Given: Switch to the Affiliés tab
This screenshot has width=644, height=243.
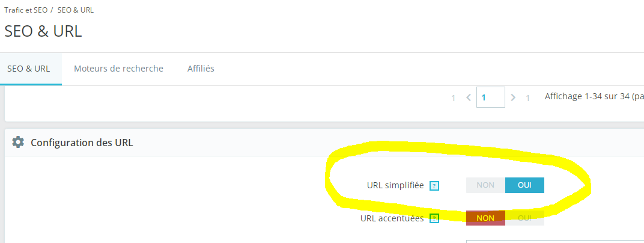Looking at the screenshot, I should (201, 69).
